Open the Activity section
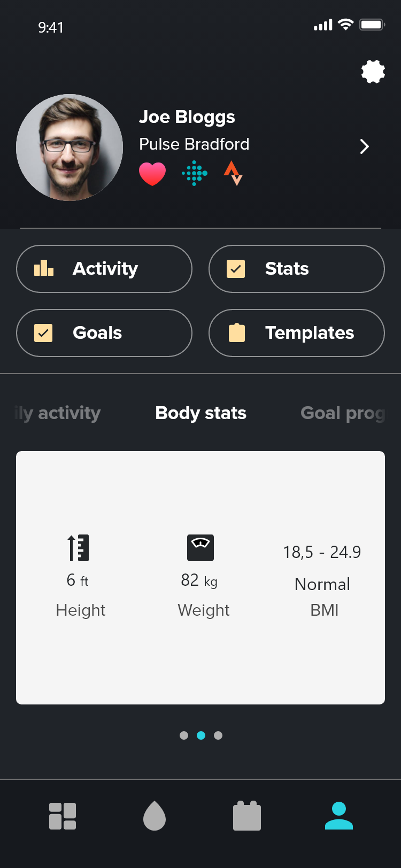The width and height of the screenshot is (401, 868). pos(104,269)
